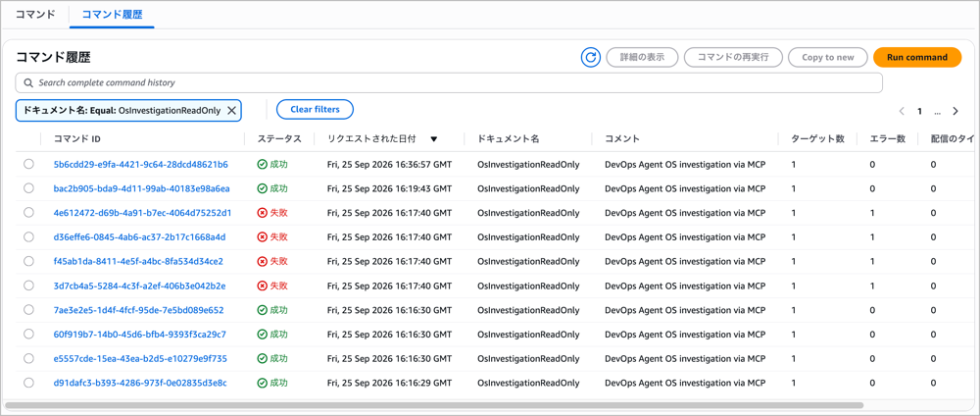The image size is (980, 416).
Task: Open command ID d91dafc3-b393-4286-973f-0e02835d3e8c
Action: 140,383
